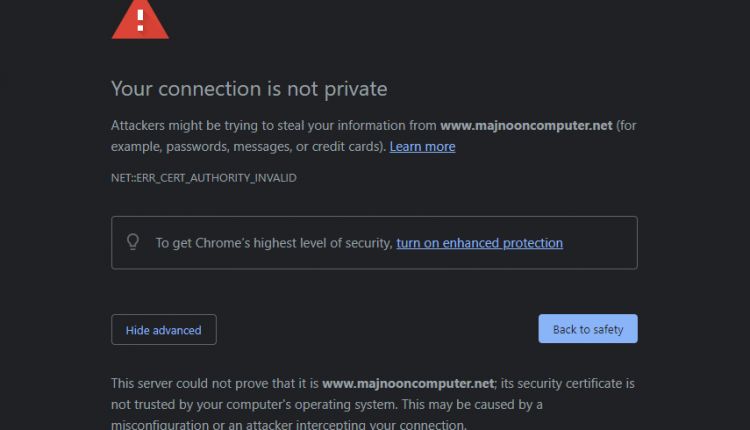750x430 pixels.
Task: Click the passwords, messages, or credit cards text
Action: tap(276, 146)
